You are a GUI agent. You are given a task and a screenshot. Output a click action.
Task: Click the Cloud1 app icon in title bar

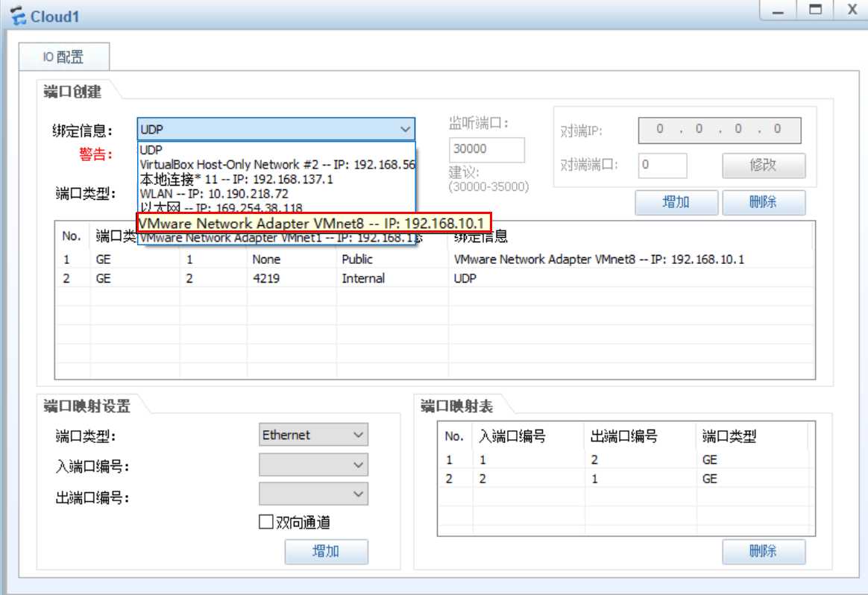point(18,16)
